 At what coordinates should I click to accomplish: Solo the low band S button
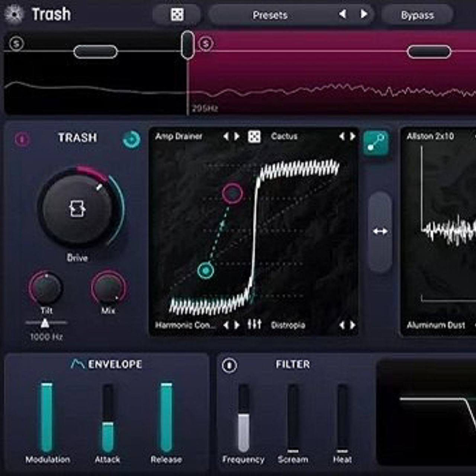click(16, 44)
